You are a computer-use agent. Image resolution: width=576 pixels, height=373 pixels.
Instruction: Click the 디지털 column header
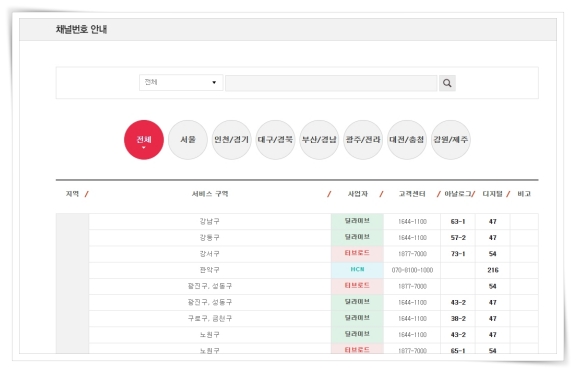[492, 194]
